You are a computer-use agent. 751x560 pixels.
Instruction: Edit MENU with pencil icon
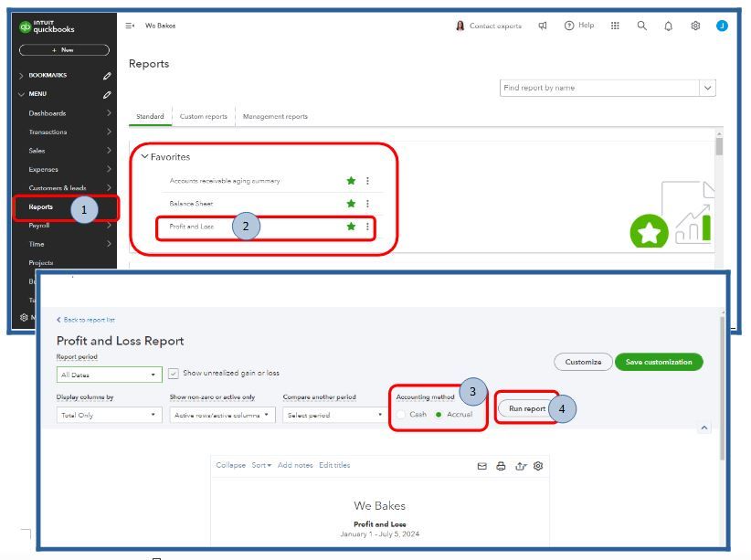tap(107, 94)
